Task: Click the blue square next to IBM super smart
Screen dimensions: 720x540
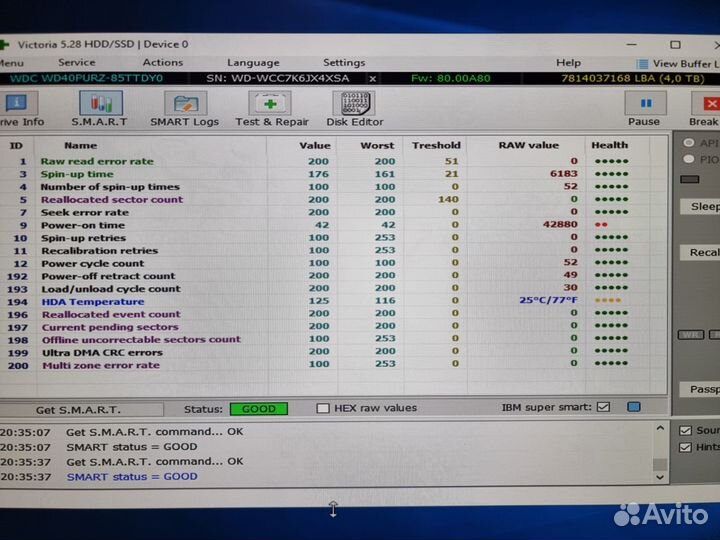Action: tap(634, 407)
